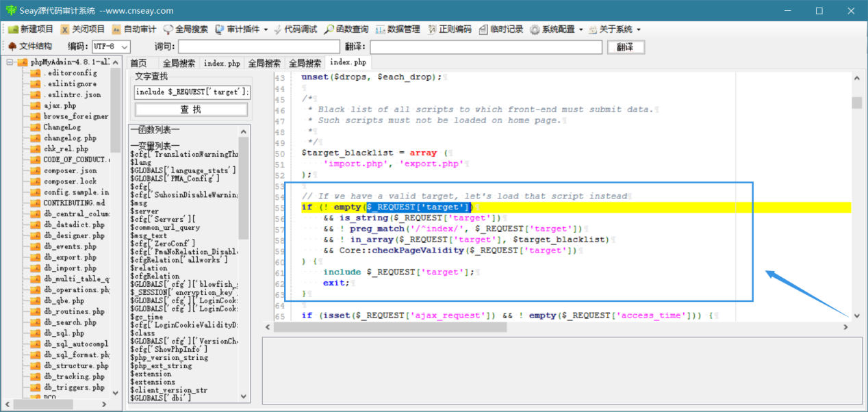Click the 新建项目 toolbar icon

click(x=30, y=29)
